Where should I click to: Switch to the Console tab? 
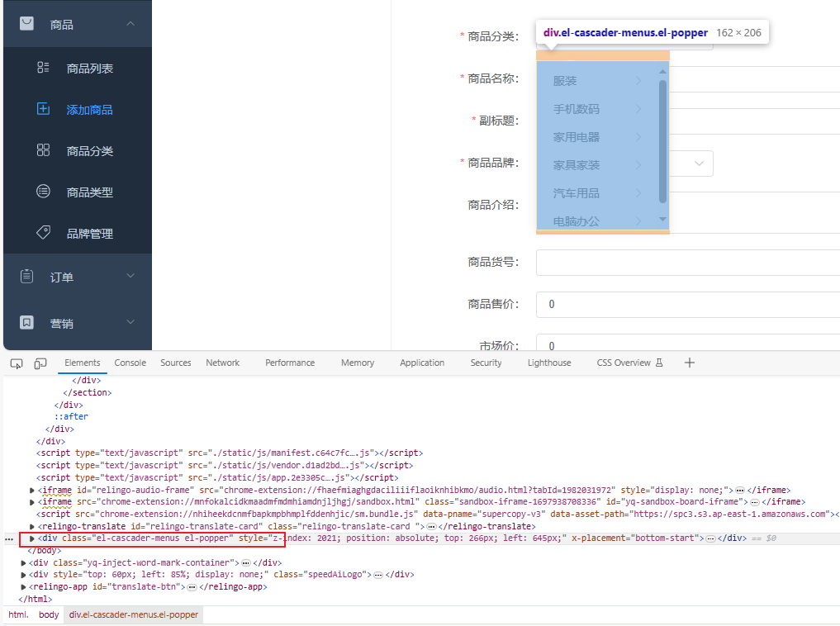pos(130,362)
